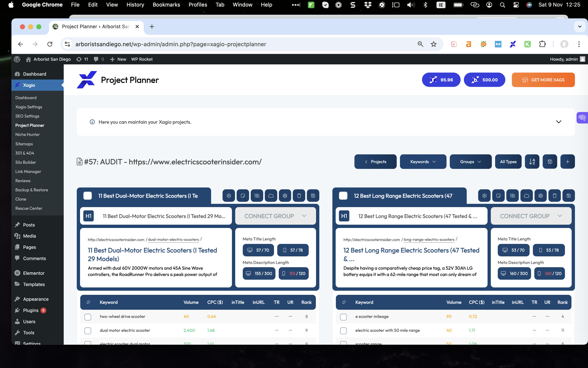Save the Dual-Motor group with disk icon

(313, 196)
